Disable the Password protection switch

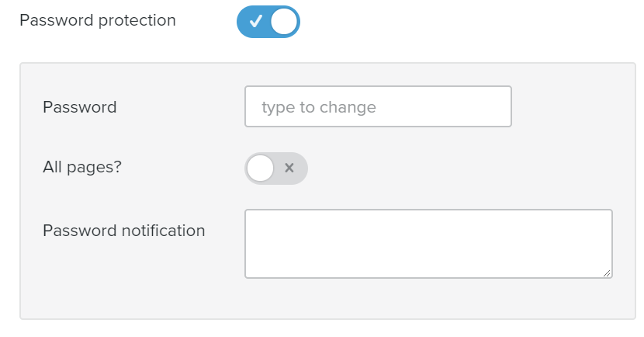coord(268,22)
